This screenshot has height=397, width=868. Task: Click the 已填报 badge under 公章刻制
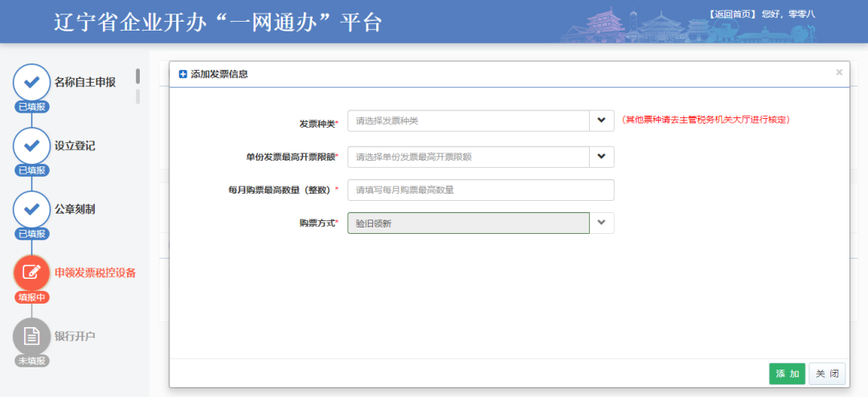[31, 234]
